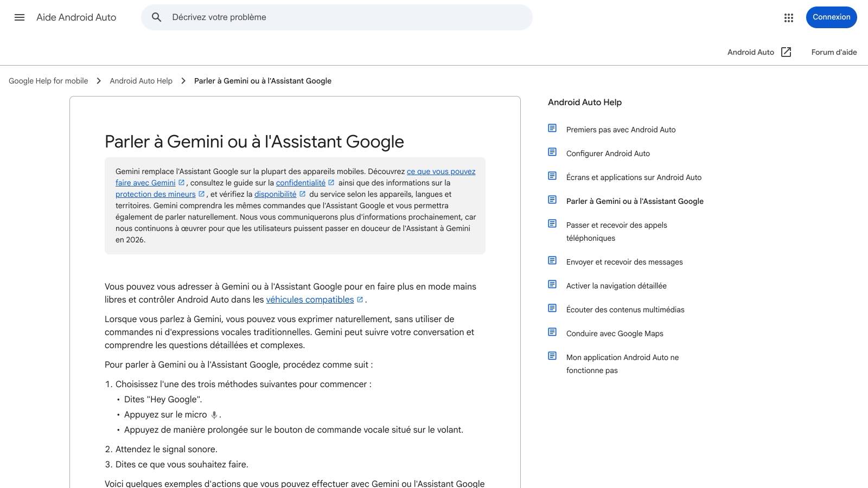Click article icon beside Activer la navigation détaillée
Viewport: 868px width, 488px height.
tap(552, 285)
